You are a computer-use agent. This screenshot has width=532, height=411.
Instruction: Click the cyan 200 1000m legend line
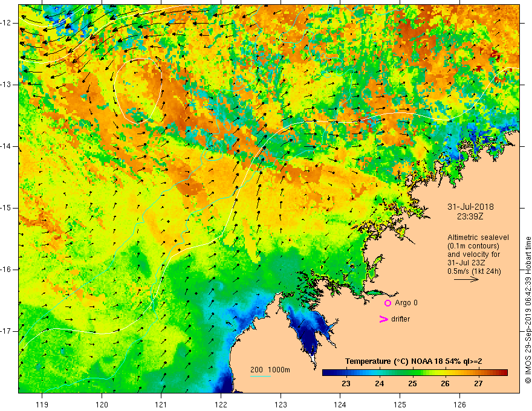tap(261, 376)
